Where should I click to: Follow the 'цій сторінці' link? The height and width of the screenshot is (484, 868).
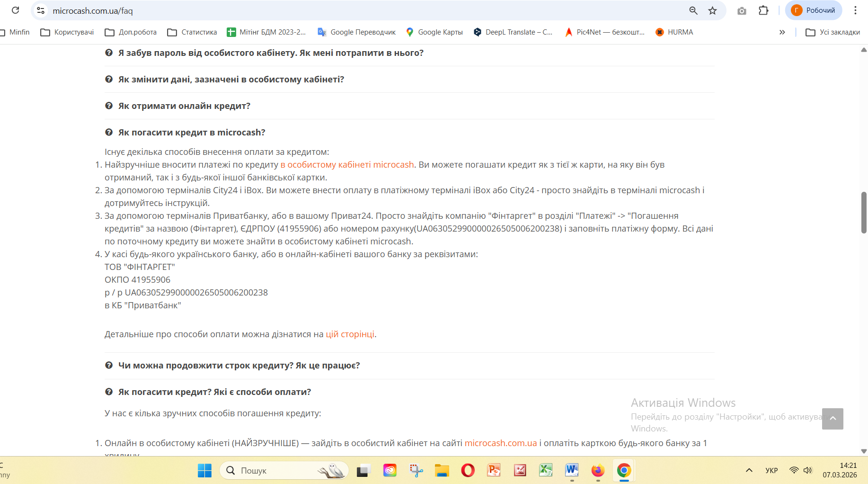tap(350, 334)
